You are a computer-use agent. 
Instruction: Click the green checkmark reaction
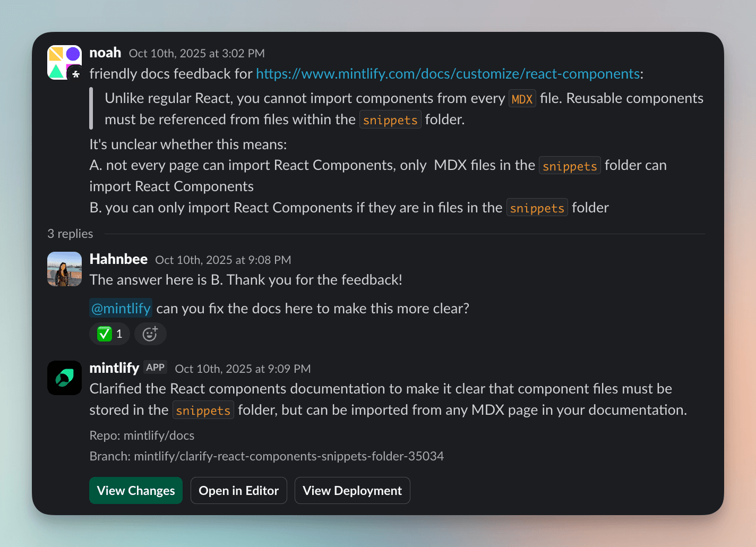[110, 334]
